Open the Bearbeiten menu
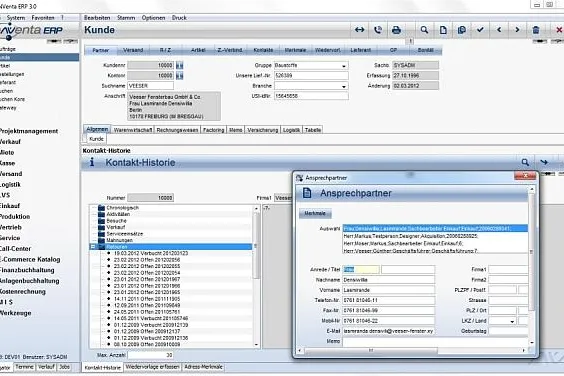This screenshot has width=564, height=376. (x=97, y=18)
